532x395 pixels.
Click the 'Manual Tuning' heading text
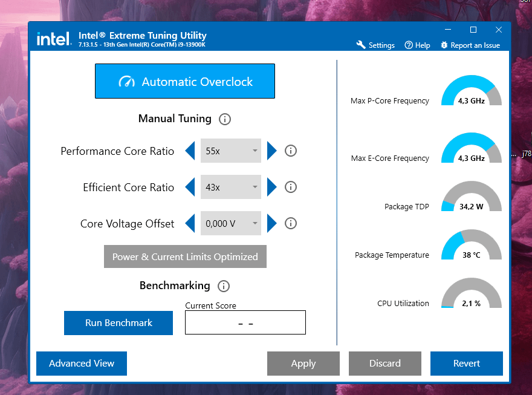(x=175, y=119)
